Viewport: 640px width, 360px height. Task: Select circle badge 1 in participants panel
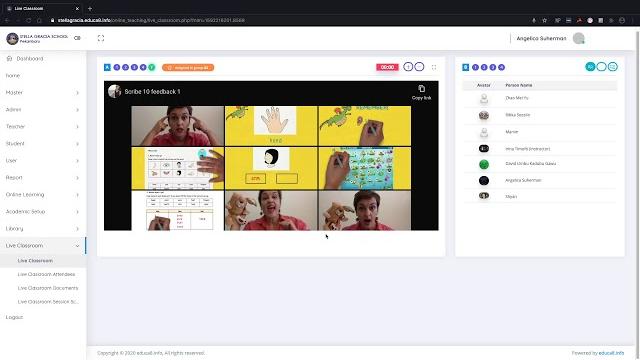pos(476,67)
